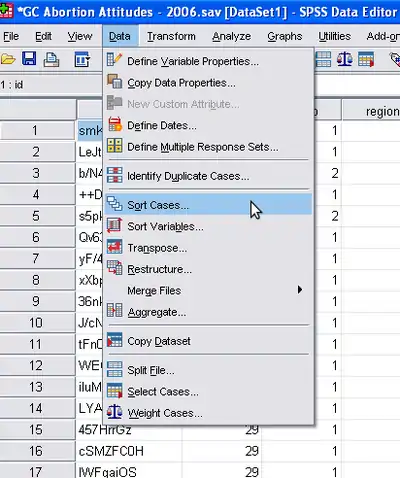Select row number 1 header

[37, 130]
